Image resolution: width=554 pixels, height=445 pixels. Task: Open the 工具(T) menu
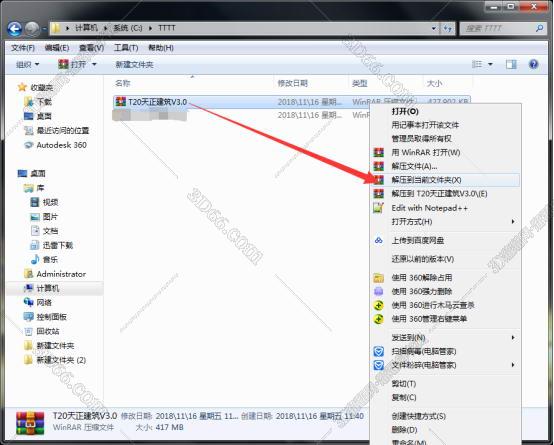[x=126, y=48]
